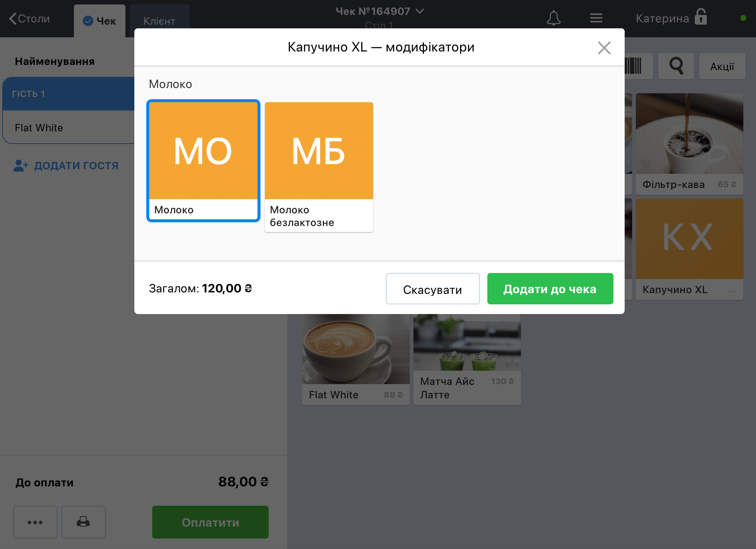Close the modifiers dialog with X
756x549 pixels.
(604, 48)
